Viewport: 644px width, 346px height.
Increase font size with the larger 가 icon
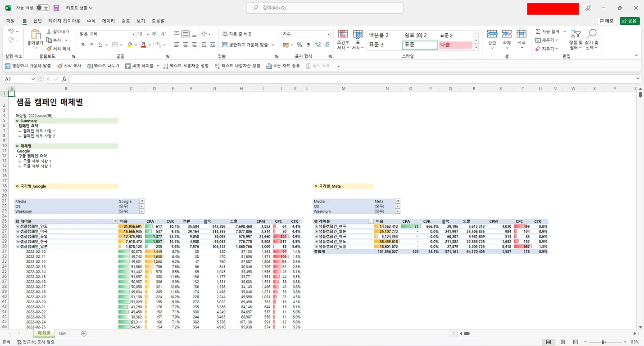click(154, 34)
